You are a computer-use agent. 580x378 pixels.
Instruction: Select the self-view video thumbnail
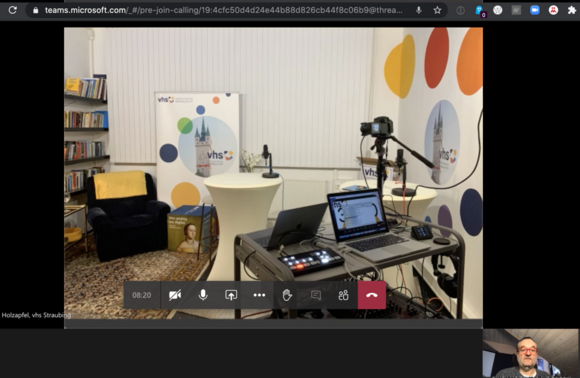[531, 353]
